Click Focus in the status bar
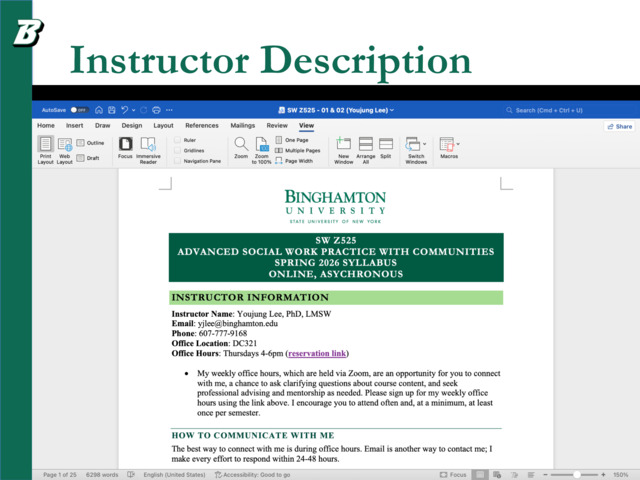 (x=453, y=475)
